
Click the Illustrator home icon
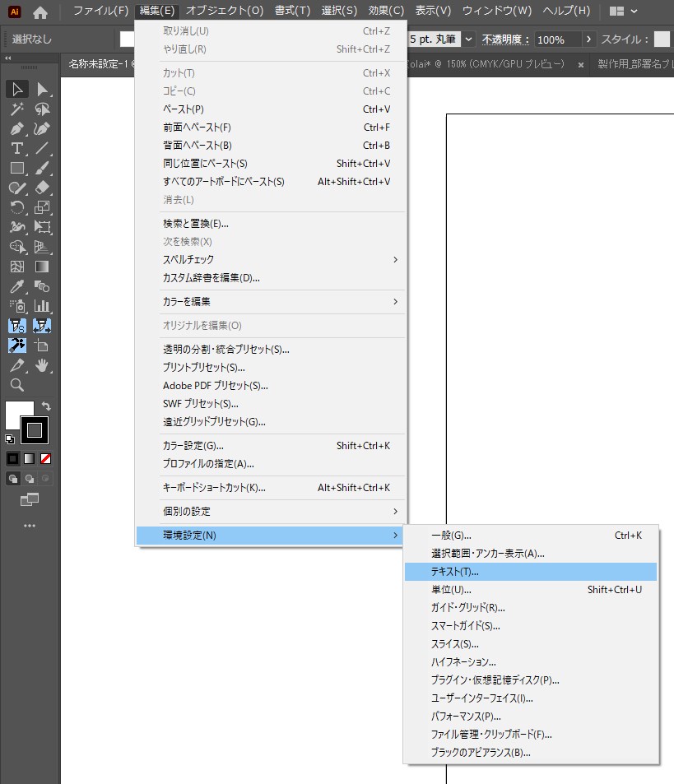[40, 12]
